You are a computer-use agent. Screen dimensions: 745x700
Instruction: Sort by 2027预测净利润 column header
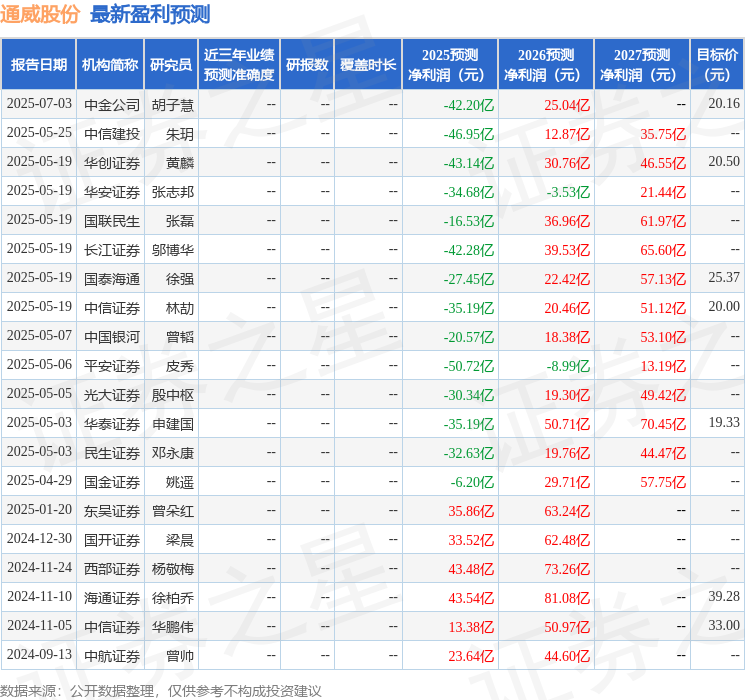[642, 64]
